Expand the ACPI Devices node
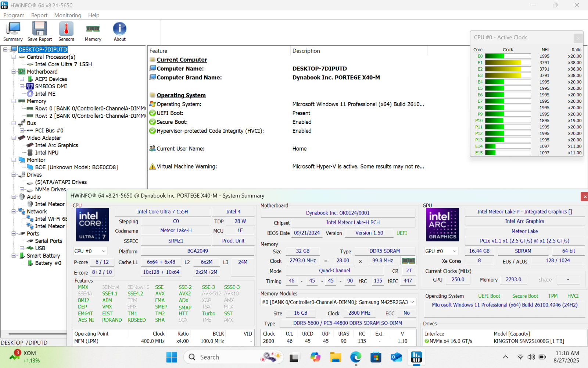The image size is (588, 368). pos(22,79)
